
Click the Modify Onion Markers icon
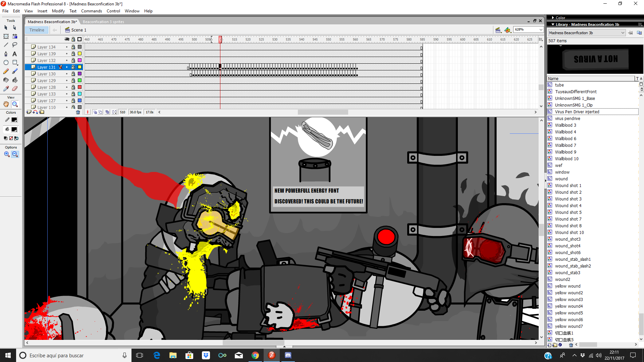click(114, 112)
